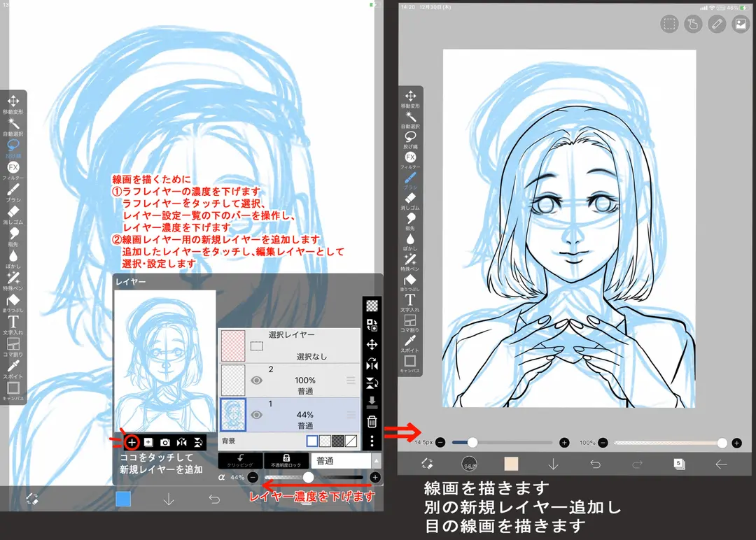Select the 消しゴム eraser in right toolbar
The height and width of the screenshot is (540, 756).
point(410,201)
